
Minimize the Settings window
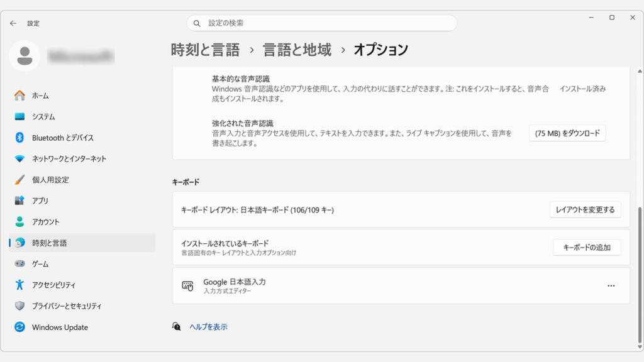tap(591, 18)
